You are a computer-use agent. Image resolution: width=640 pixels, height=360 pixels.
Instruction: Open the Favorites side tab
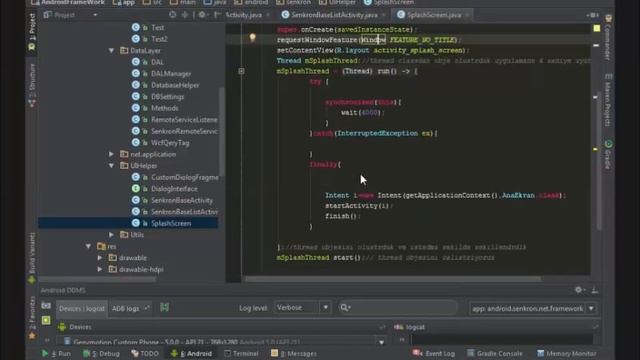click(x=32, y=318)
